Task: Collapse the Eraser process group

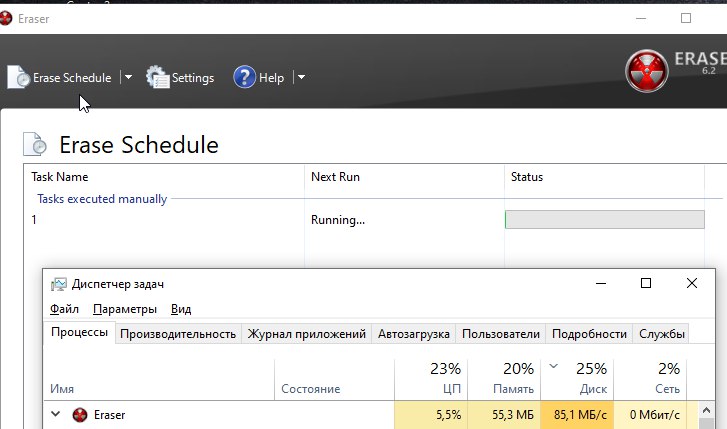Action: pyautogui.click(x=56, y=414)
